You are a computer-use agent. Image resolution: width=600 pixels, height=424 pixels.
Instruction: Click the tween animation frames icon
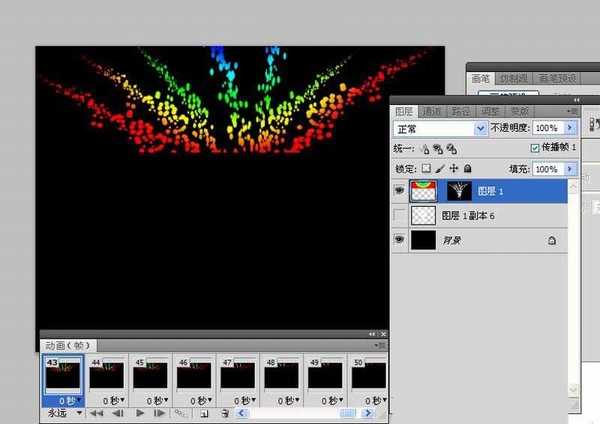[181, 412]
